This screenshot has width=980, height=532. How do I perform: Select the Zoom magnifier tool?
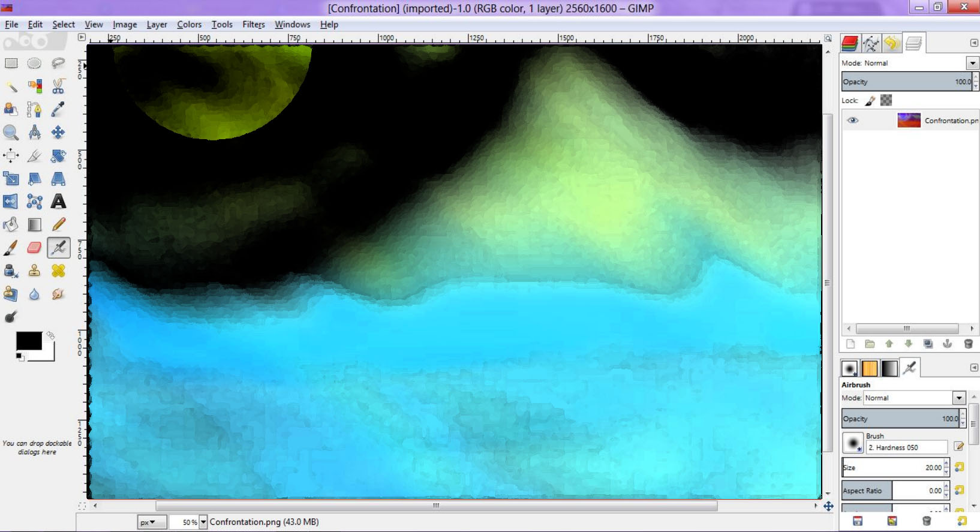[11, 133]
